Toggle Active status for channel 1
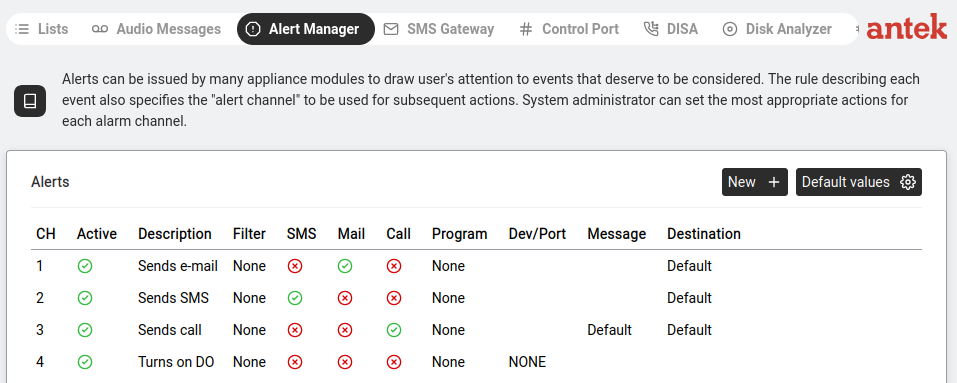The image size is (957, 383). click(x=85, y=266)
